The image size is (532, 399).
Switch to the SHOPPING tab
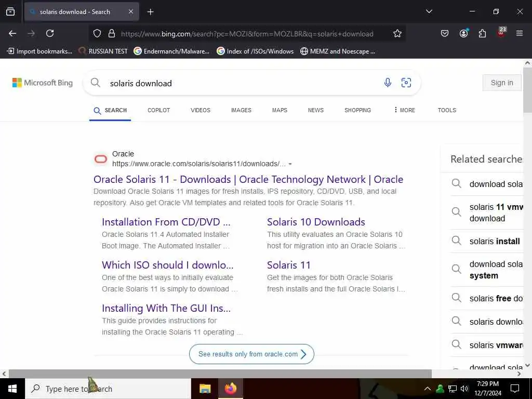tap(357, 110)
